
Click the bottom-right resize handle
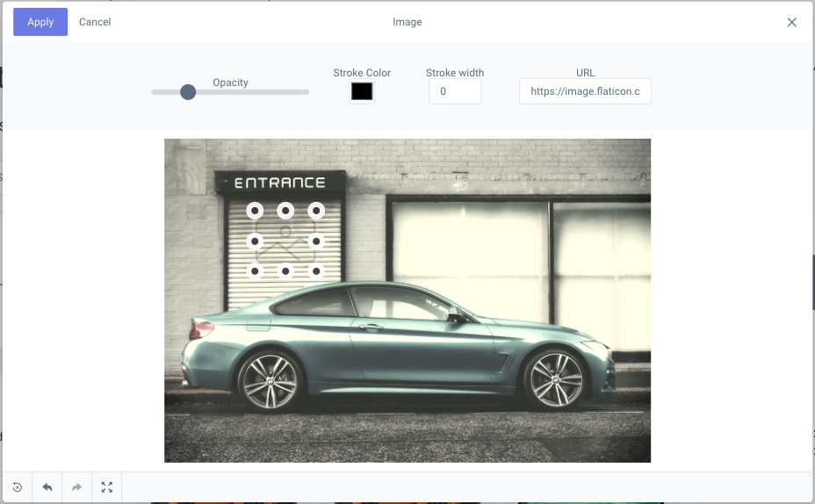(316, 271)
